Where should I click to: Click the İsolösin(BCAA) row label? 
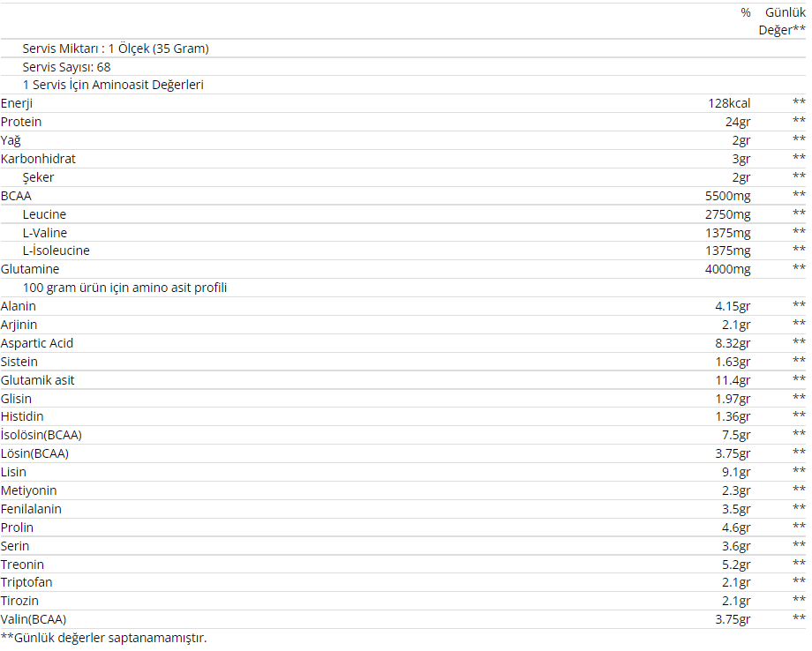[41, 435]
